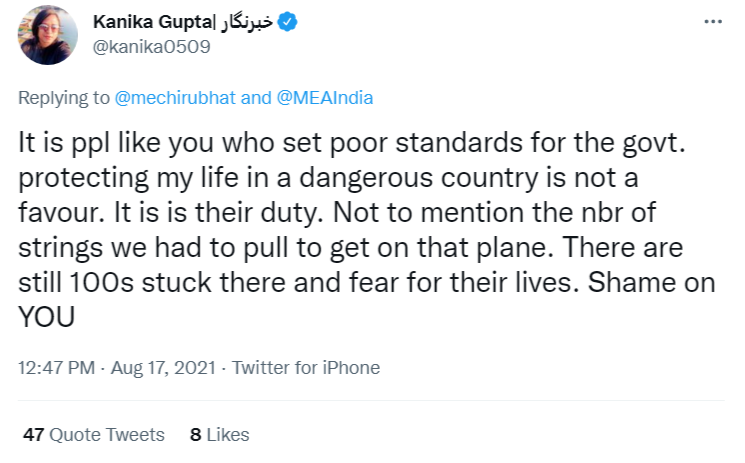Screen dimensions: 745x463
Task: Open Kanika Gupta's profile picture
Action: [x=48, y=35]
